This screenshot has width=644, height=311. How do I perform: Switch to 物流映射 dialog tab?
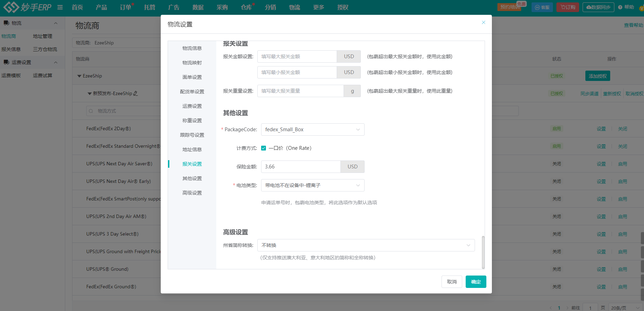pos(192,63)
